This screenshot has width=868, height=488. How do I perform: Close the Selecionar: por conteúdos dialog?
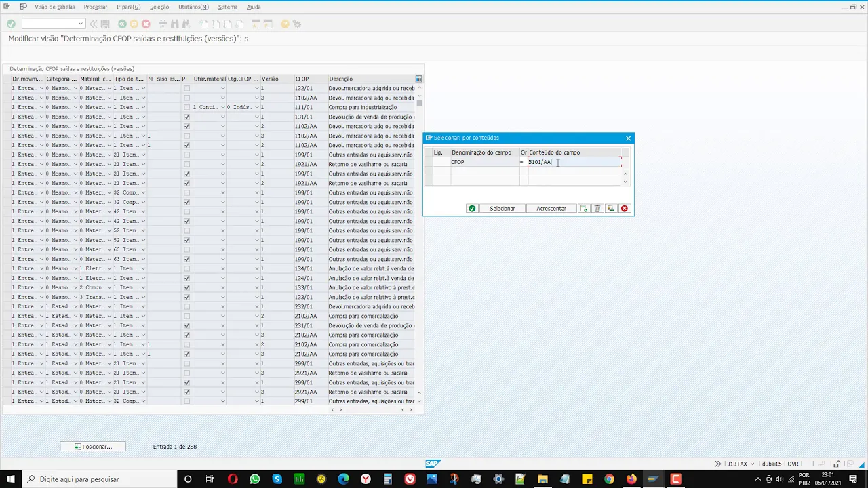coord(628,138)
